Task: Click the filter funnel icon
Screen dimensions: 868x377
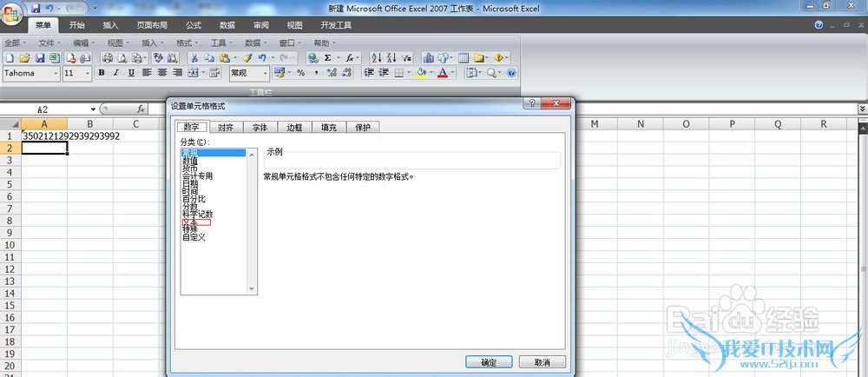Action: pyautogui.click(x=407, y=58)
